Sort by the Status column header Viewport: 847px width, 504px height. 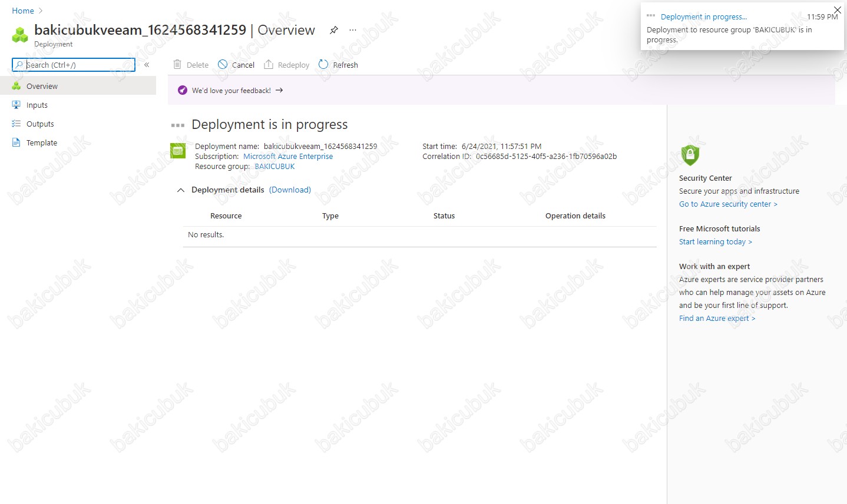pos(444,216)
